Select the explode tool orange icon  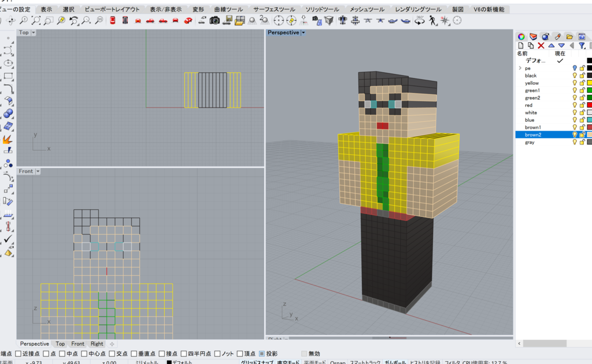click(8, 140)
